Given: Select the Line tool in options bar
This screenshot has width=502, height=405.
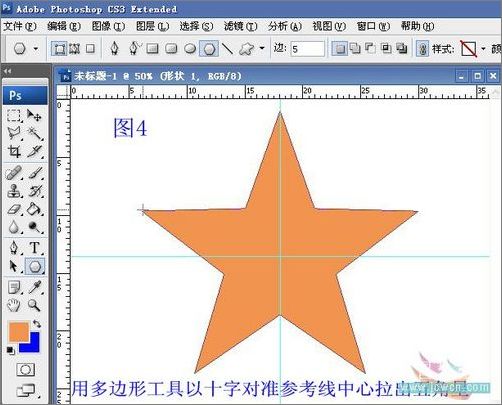Looking at the screenshot, I should click(x=228, y=49).
